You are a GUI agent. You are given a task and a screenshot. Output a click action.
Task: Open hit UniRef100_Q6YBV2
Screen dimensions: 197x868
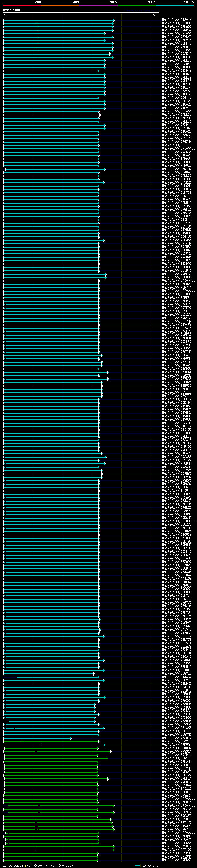pyautogui.click(x=177, y=37)
